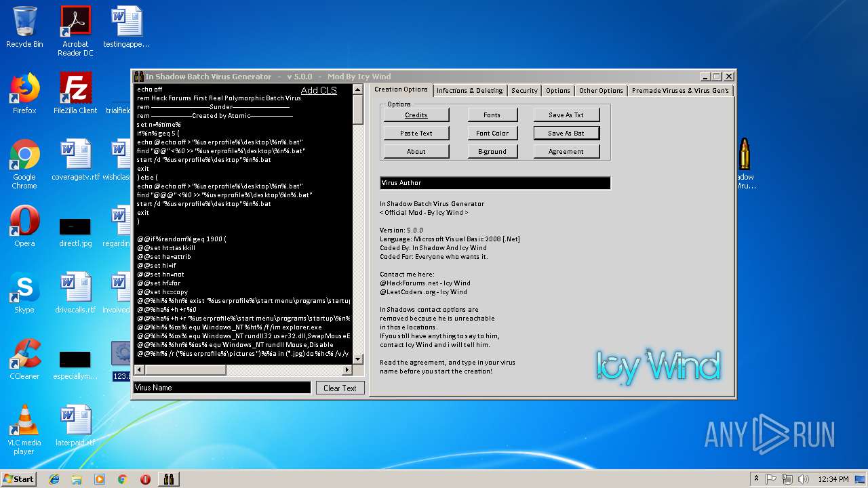Focus the Virus Author input field

coord(495,183)
